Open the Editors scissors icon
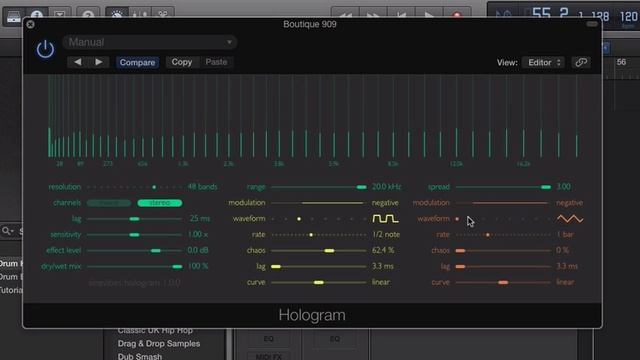This screenshot has height=360, width=640. point(162,16)
